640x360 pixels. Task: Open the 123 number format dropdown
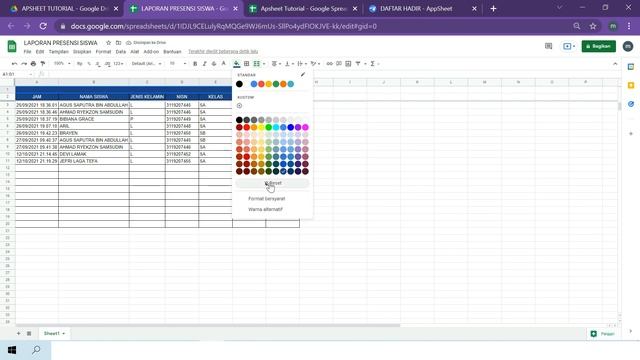point(118,64)
